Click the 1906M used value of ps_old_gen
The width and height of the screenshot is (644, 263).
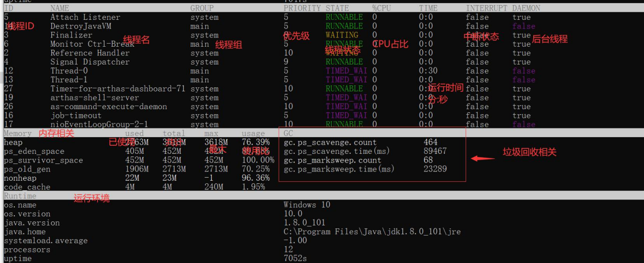click(137, 169)
